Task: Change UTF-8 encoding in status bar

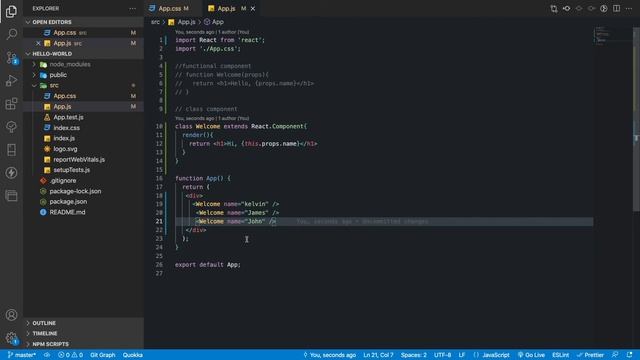Action: tap(442, 355)
